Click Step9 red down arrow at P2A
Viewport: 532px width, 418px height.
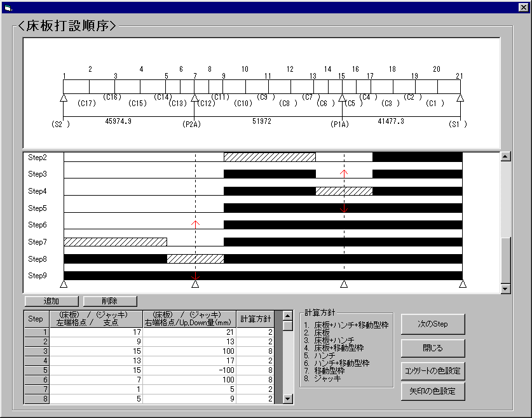[x=195, y=276]
